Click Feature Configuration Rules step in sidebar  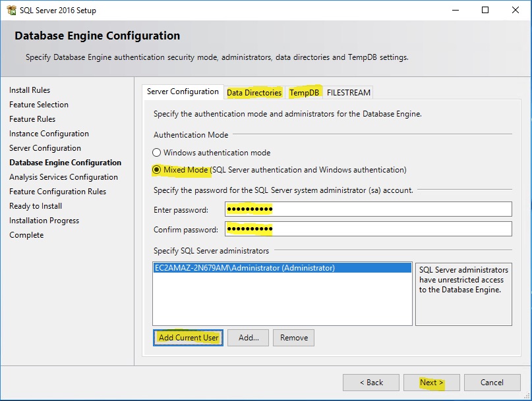57,192
